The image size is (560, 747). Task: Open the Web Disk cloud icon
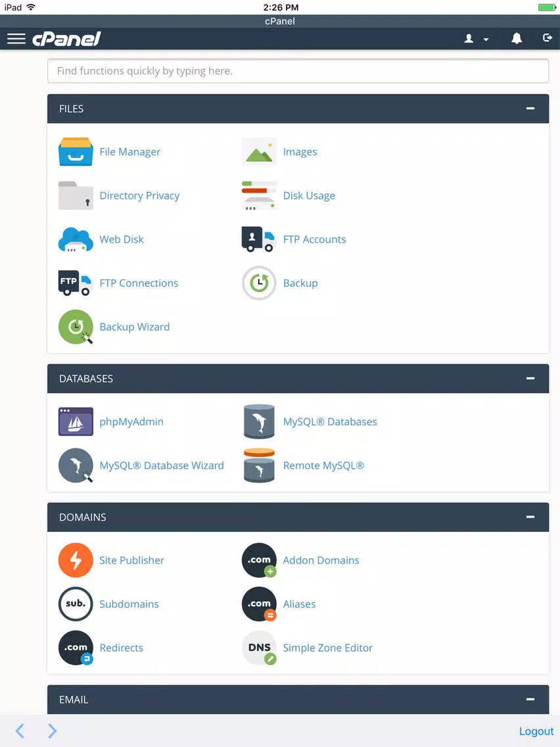point(76,239)
